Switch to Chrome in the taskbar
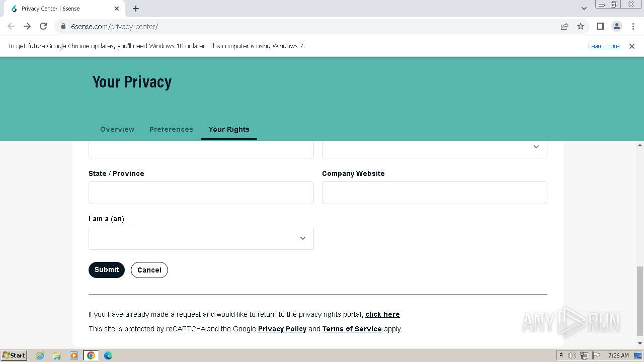644x362 pixels. tap(91, 355)
